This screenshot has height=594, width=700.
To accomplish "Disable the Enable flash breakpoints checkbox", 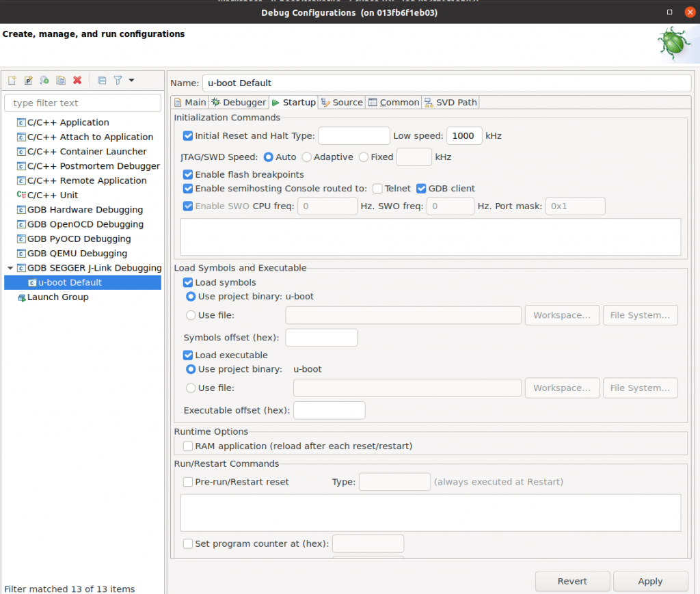I will 188,174.
